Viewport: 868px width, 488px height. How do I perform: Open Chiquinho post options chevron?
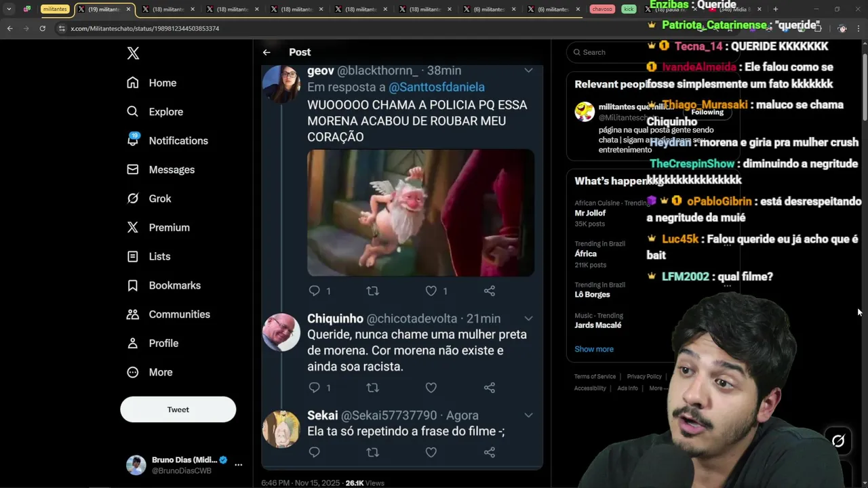click(528, 318)
